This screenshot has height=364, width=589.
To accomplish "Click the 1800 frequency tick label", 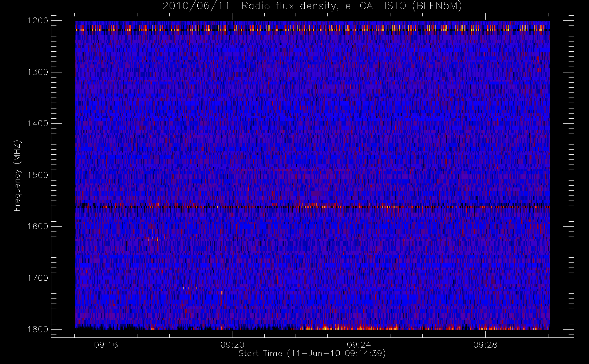I will (x=38, y=329).
